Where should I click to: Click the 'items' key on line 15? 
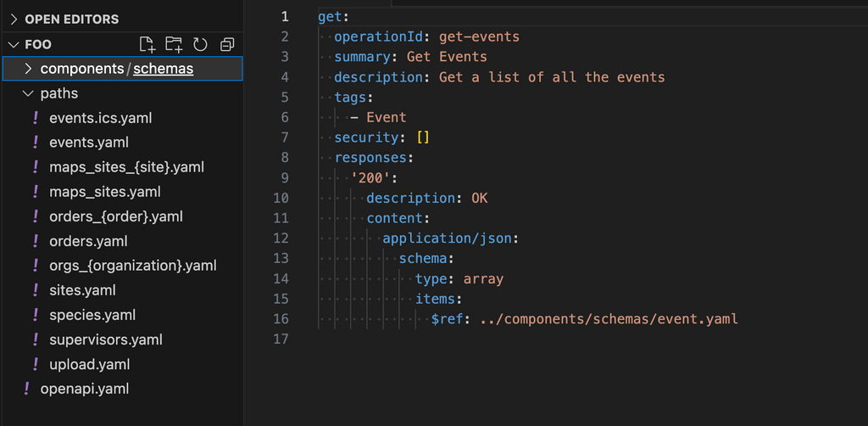(x=435, y=299)
